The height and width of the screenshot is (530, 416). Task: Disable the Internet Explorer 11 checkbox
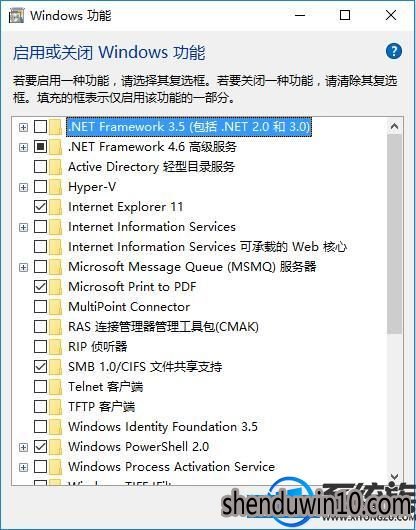(41, 207)
